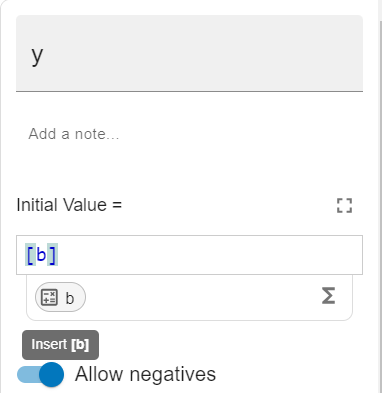Click the highlighted opening bracket in the equation
Screen dimensions: 382x393
point(30,255)
